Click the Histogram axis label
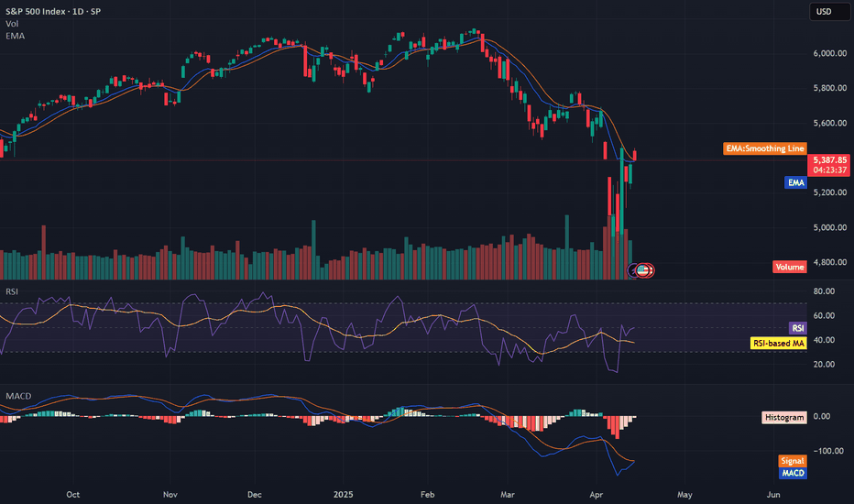The image size is (854, 504). click(x=784, y=417)
